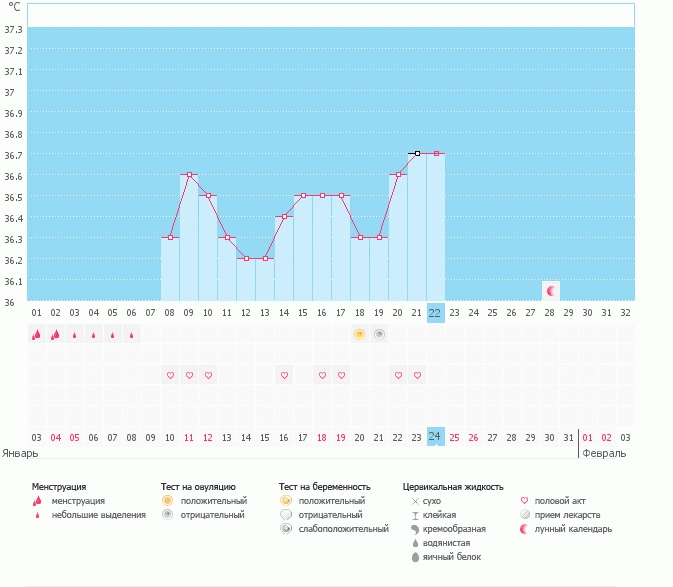Click negative ovulation test legend icon
The height and width of the screenshot is (587, 673).
(x=167, y=514)
